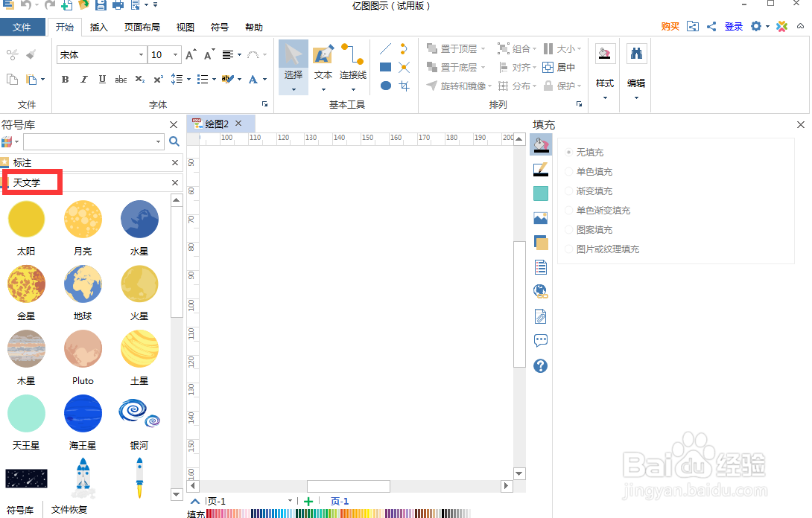Screen dimensions: 812x518
Task: Switch to the Symbols ribbon tab
Action: 220,27
